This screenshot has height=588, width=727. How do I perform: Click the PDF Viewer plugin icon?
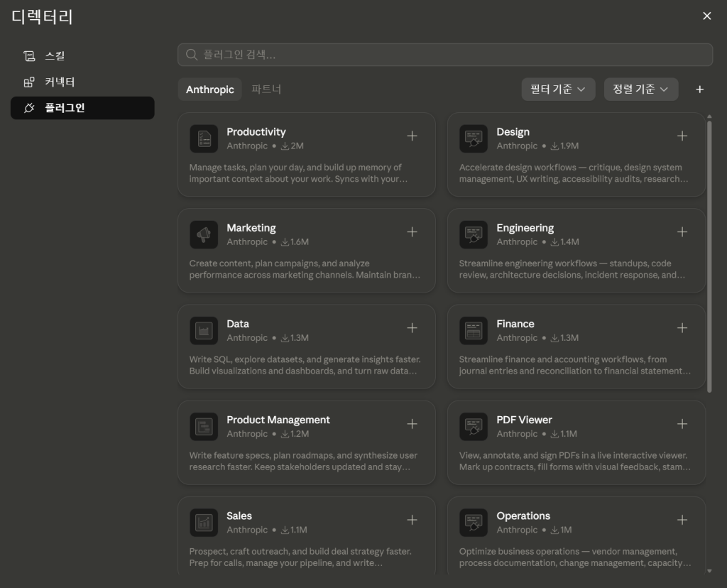(x=474, y=427)
